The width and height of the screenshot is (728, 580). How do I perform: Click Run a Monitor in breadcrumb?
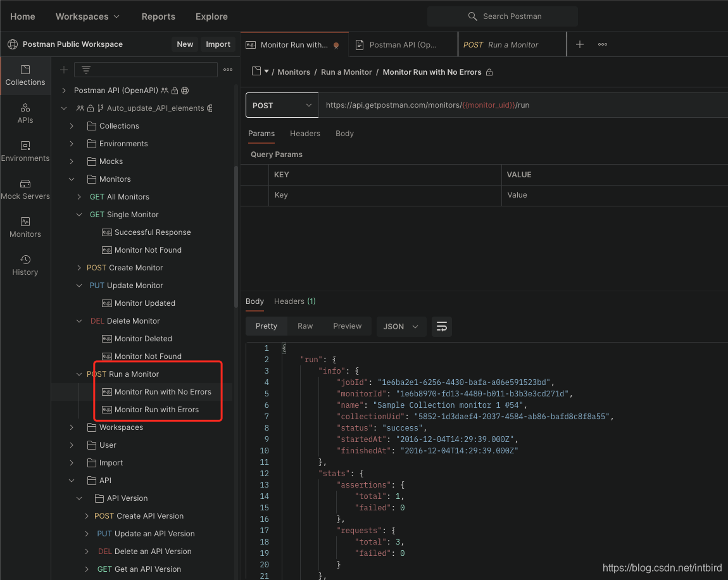click(346, 72)
